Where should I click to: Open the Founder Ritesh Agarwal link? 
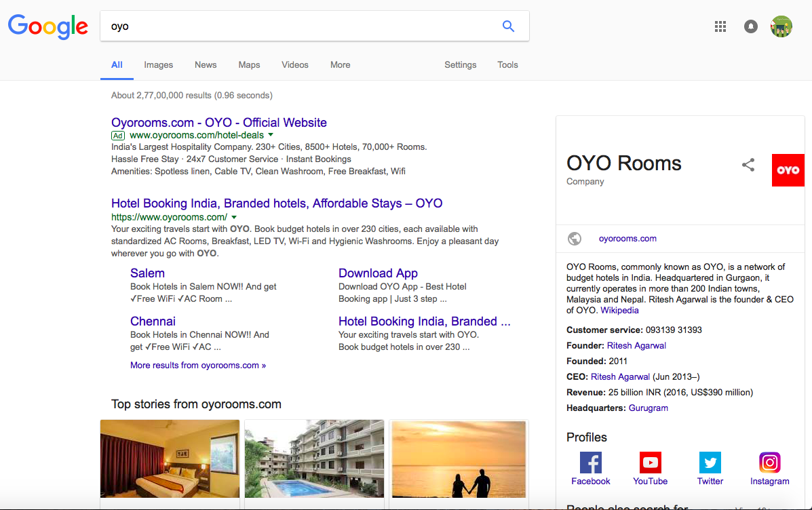[636, 346]
